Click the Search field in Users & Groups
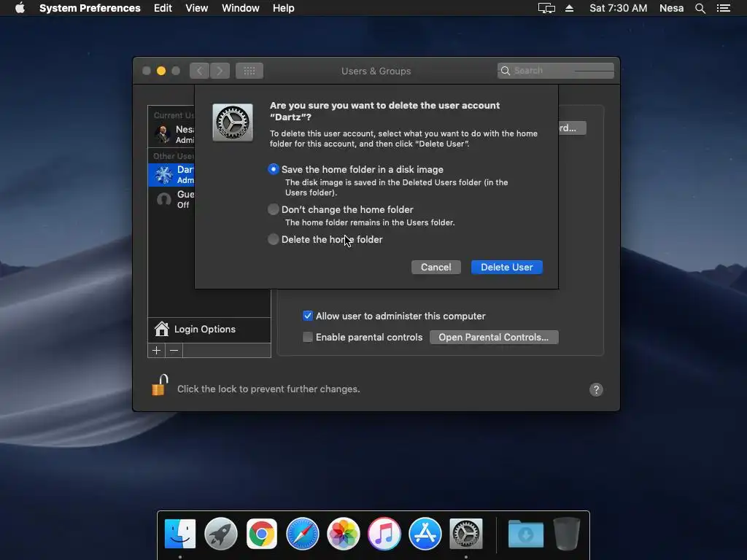 coord(555,71)
